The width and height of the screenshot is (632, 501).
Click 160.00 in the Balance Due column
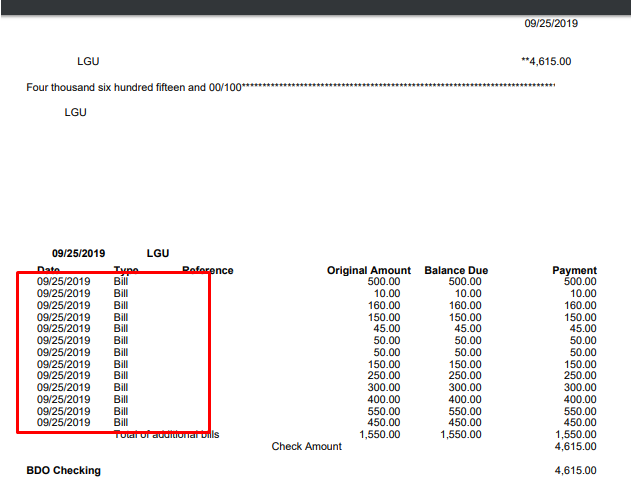[x=465, y=306]
